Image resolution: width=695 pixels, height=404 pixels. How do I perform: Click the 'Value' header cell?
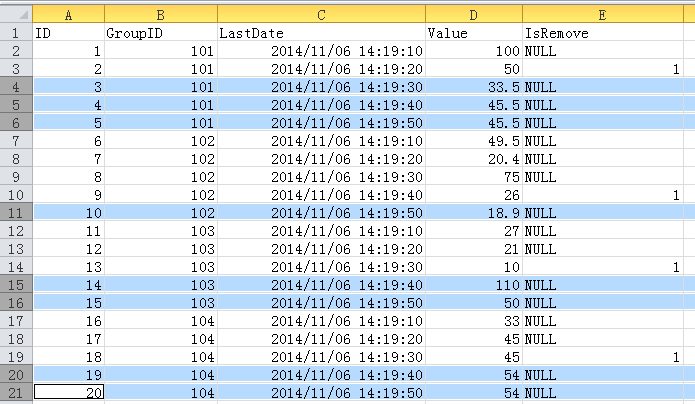474,32
